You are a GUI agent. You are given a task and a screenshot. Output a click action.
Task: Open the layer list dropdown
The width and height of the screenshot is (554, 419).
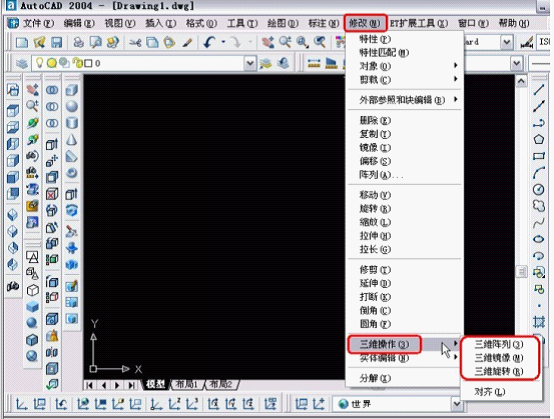[x=250, y=64]
